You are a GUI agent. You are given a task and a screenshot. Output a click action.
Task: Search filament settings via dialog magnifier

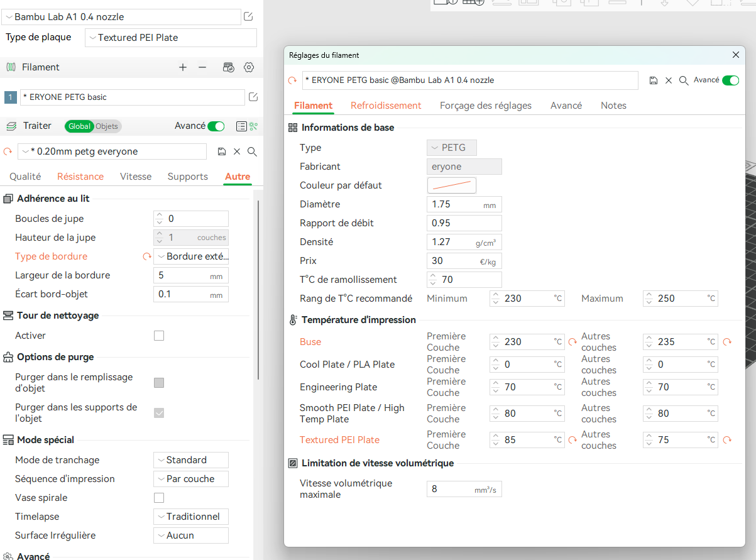click(x=684, y=80)
